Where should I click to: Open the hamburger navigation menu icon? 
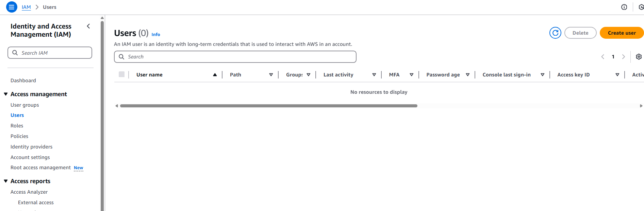[12, 7]
